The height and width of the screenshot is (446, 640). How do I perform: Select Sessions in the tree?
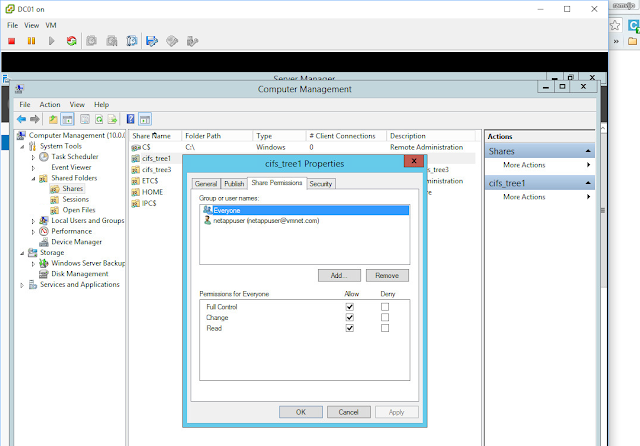(x=76, y=199)
